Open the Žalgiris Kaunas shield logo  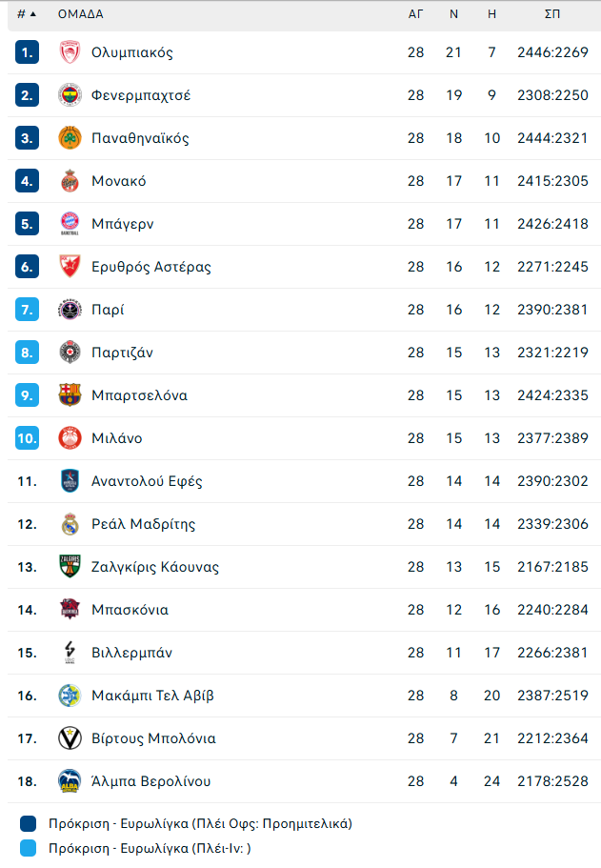pos(70,567)
